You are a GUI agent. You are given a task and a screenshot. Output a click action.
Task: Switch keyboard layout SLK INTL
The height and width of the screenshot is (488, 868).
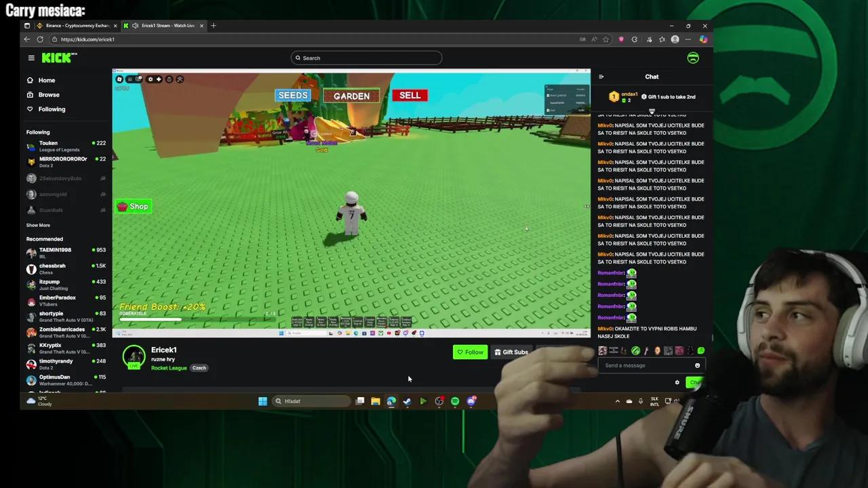point(654,401)
